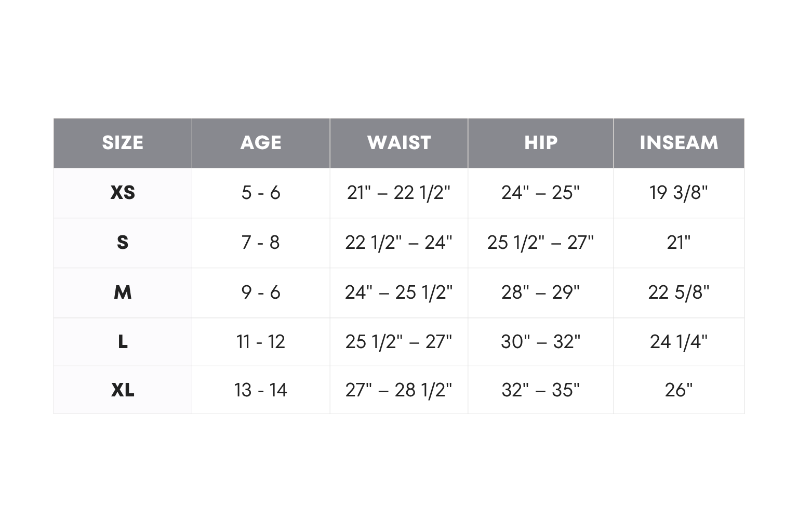Select the WAIST column header
This screenshot has height=532, width=798.
[x=399, y=143]
